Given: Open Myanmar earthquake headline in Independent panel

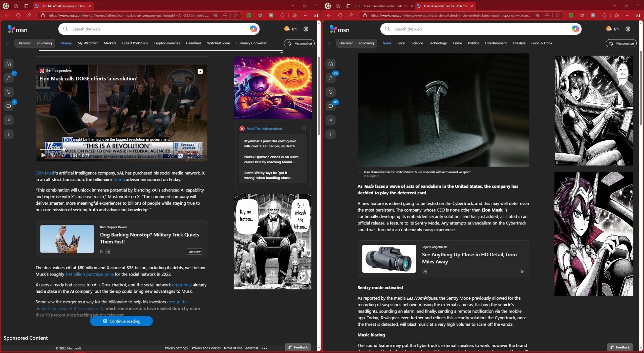Looking at the screenshot, I should [x=271, y=143].
